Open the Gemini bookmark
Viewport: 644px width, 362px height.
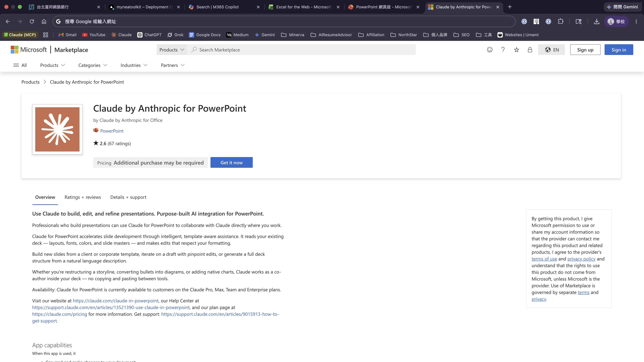pyautogui.click(x=264, y=35)
